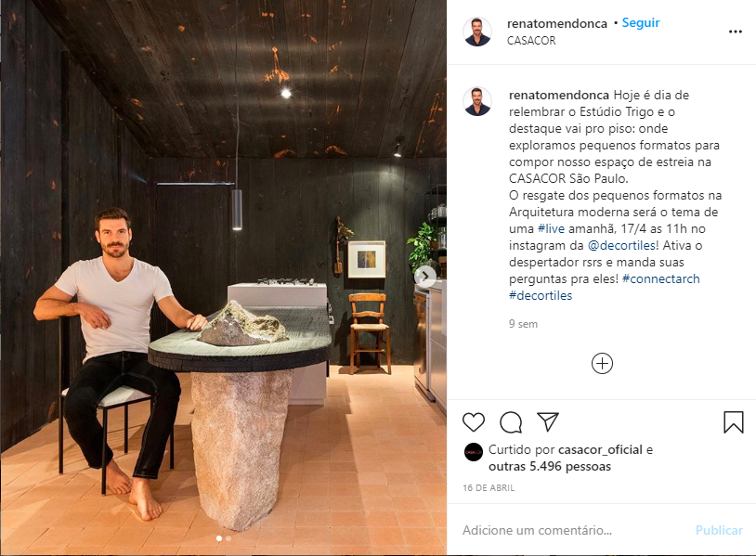Select the second carousel dot indicator
Viewport: 756px width, 556px height.
click(228, 538)
